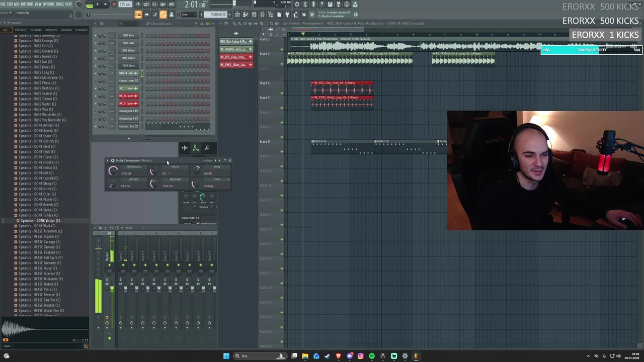This screenshot has height=362, width=644.
Task: Click the 808 Kick channel button
Action: point(128,36)
